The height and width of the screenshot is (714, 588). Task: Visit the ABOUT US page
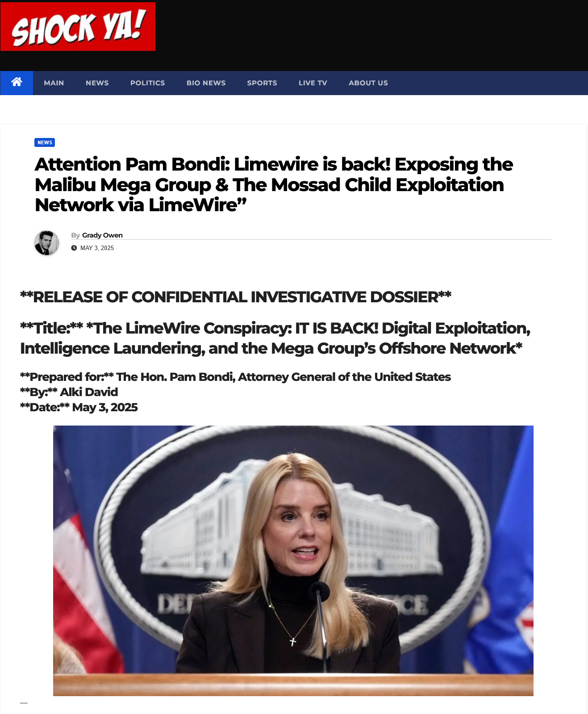368,83
